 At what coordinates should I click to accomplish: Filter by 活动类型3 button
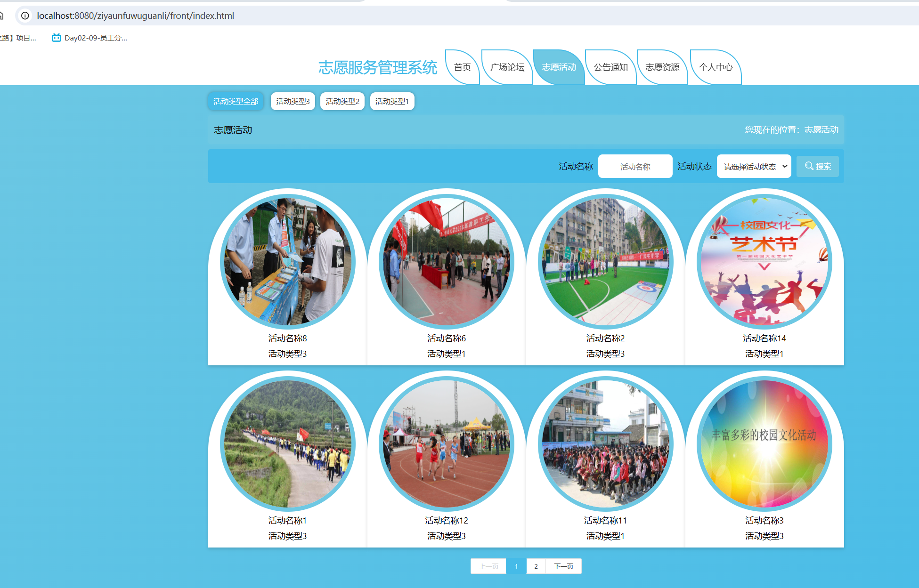click(293, 101)
